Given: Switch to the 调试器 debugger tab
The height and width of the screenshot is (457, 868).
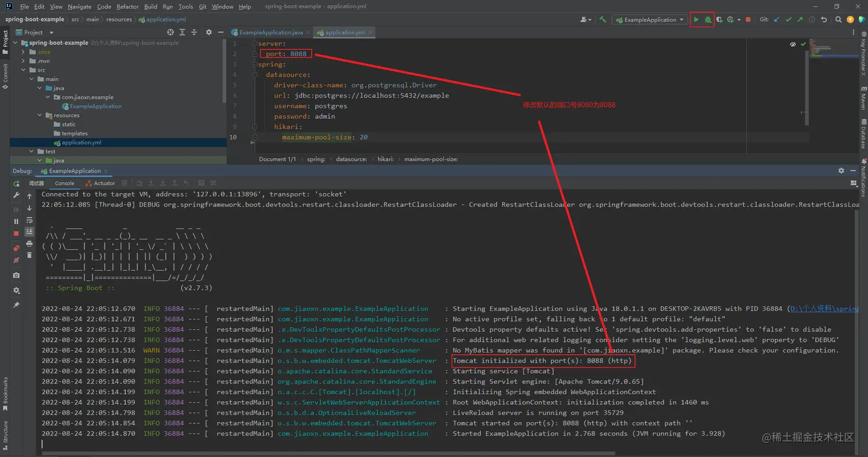Looking at the screenshot, I should 36,183.
